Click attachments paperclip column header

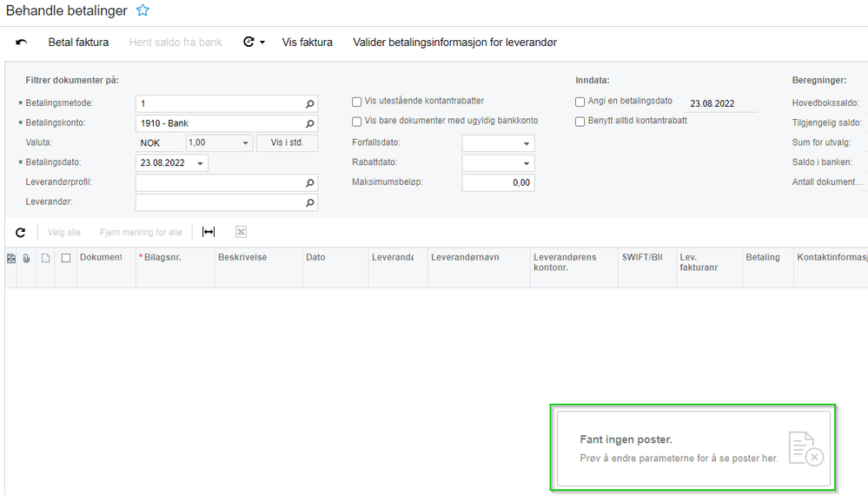(26, 258)
